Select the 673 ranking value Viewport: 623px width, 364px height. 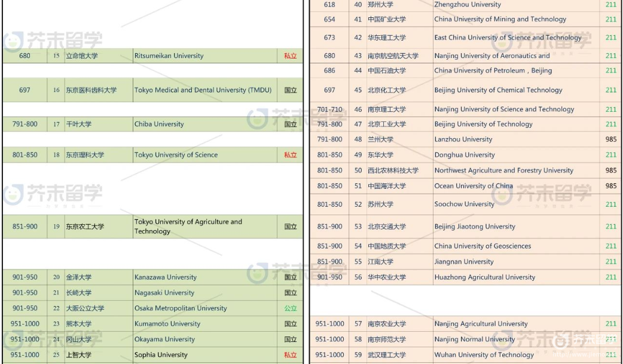[x=329, y=37]
